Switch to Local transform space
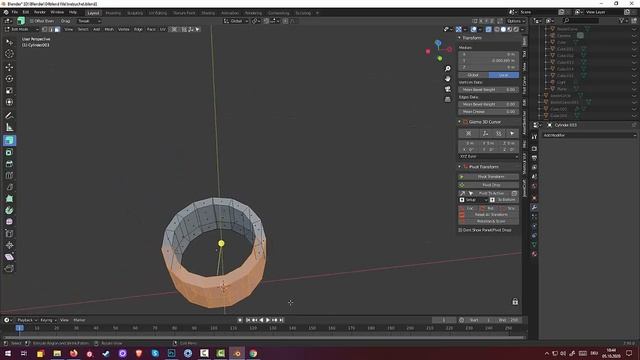Screen dimensions: 640x360 [504, 75]
